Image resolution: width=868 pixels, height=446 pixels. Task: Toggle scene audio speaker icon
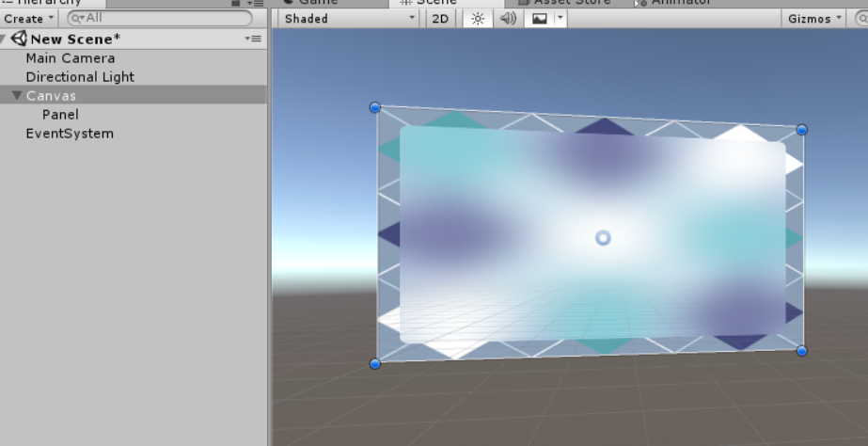point(508,18)
